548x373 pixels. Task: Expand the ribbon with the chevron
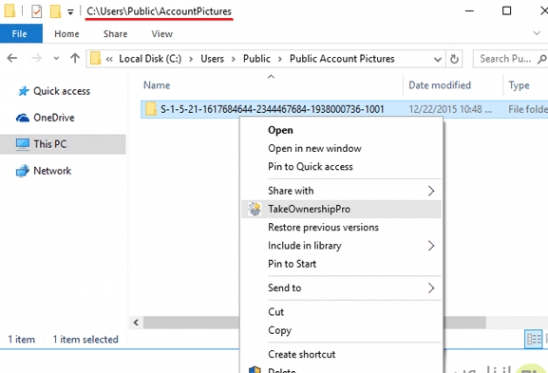tap(536, 33)
